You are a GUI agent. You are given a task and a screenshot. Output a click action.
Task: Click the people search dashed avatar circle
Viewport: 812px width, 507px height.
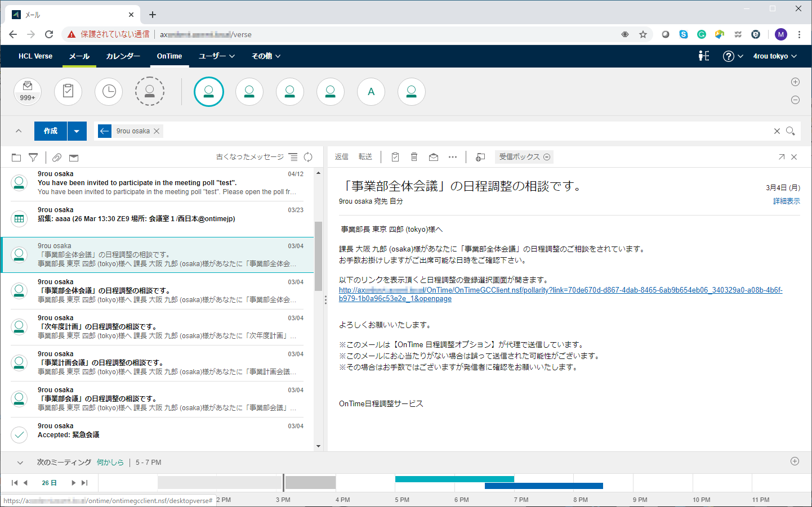[x=150, y=91]
